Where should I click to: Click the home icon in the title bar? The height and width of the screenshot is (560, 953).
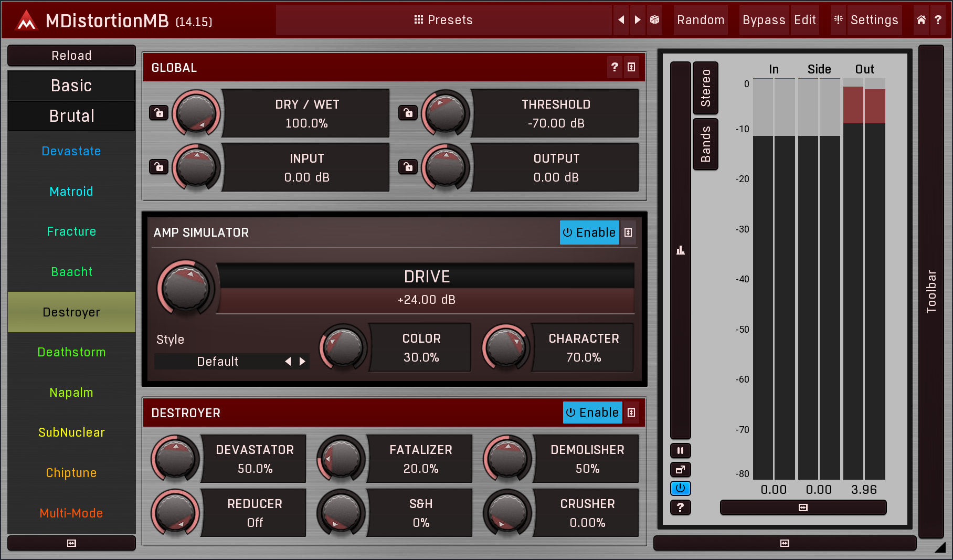point(921,20)
